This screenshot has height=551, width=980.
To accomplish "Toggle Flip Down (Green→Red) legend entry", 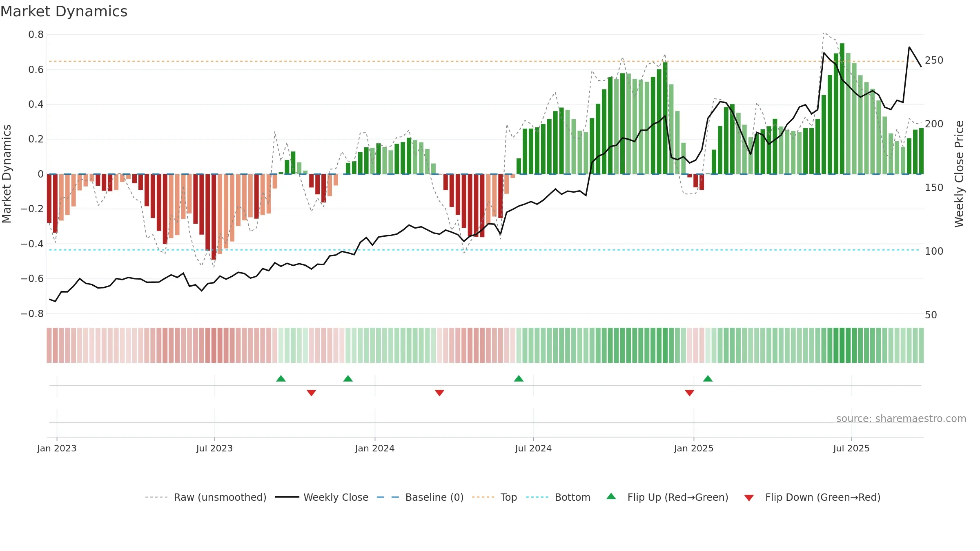I will point(812,497).
